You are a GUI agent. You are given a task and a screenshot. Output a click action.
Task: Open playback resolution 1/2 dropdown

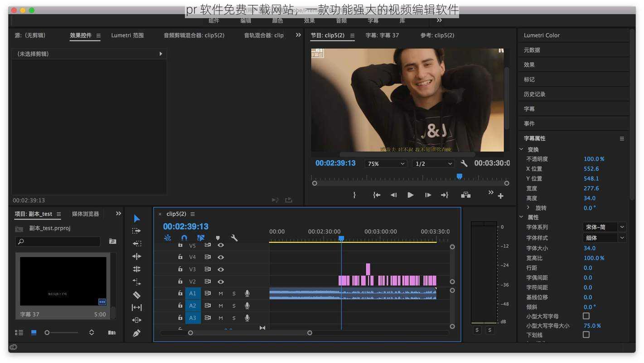433,164
